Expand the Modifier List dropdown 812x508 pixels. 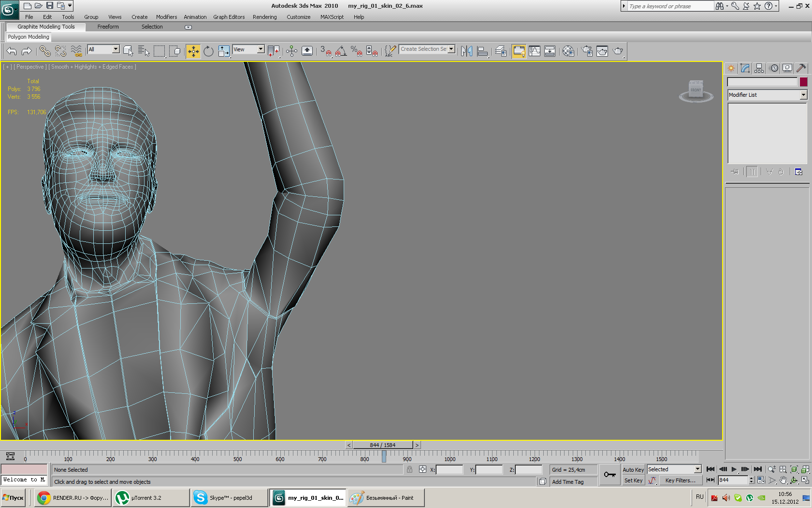tap(803, 95)
